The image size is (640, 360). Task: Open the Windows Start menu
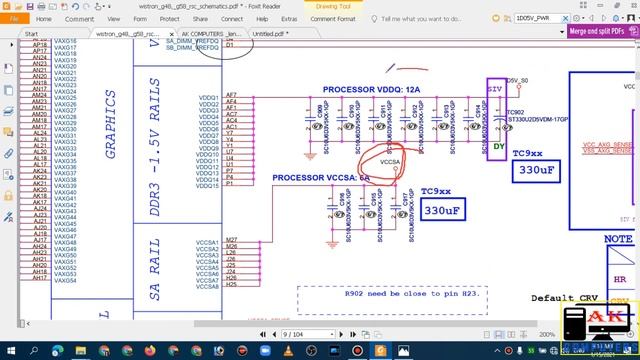pyautogui.click(x=11, y=351)
